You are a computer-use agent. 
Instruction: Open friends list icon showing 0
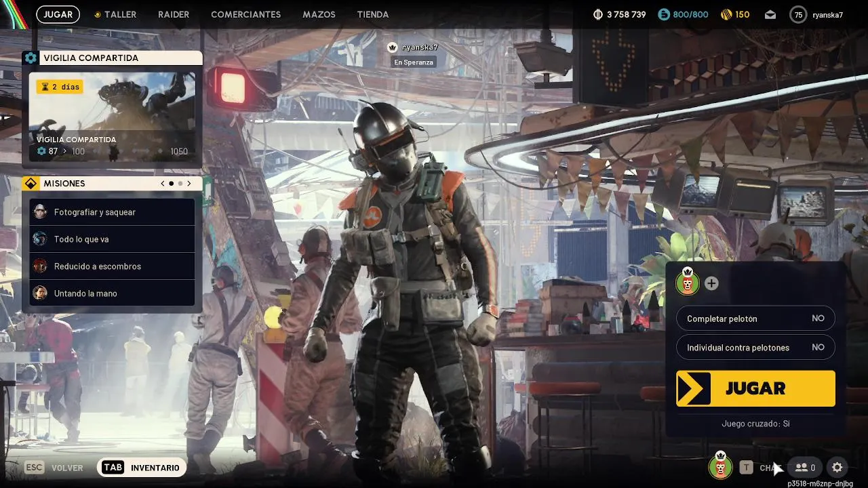[805, 467]
